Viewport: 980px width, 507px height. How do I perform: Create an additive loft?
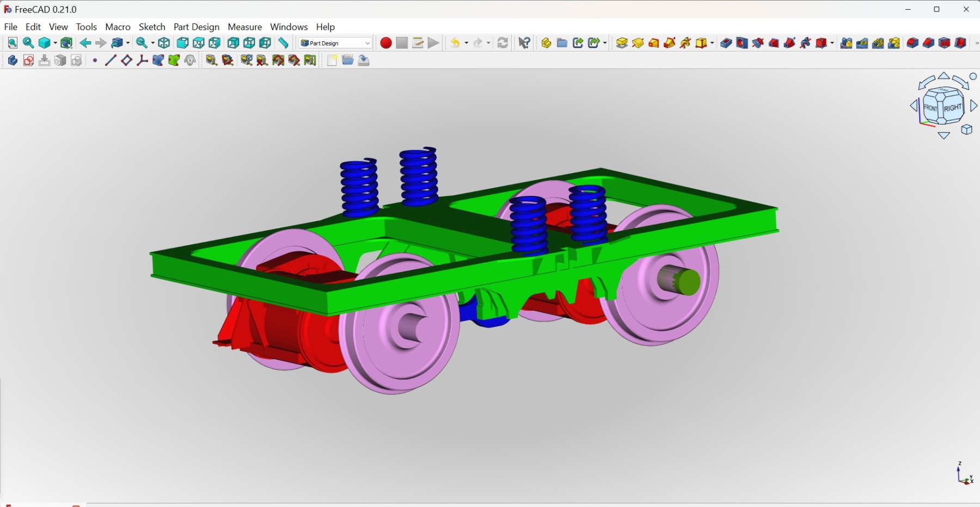(654, 43)
